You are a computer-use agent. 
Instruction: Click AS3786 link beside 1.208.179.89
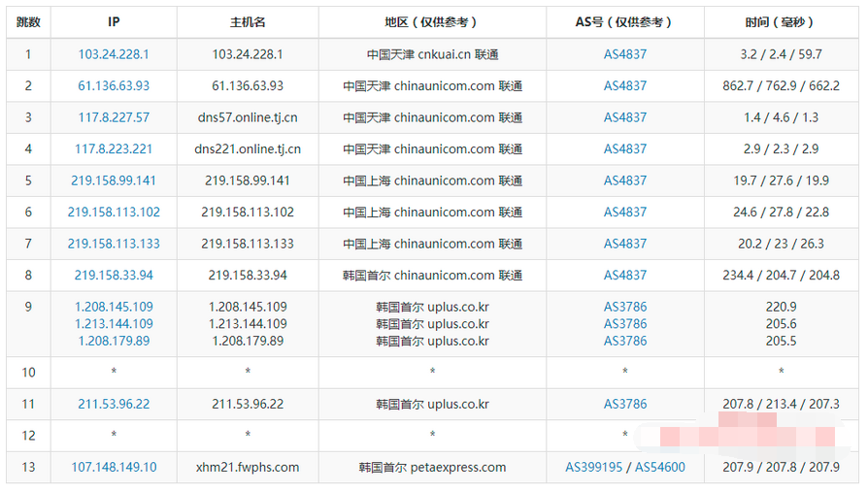click(625, 341)
